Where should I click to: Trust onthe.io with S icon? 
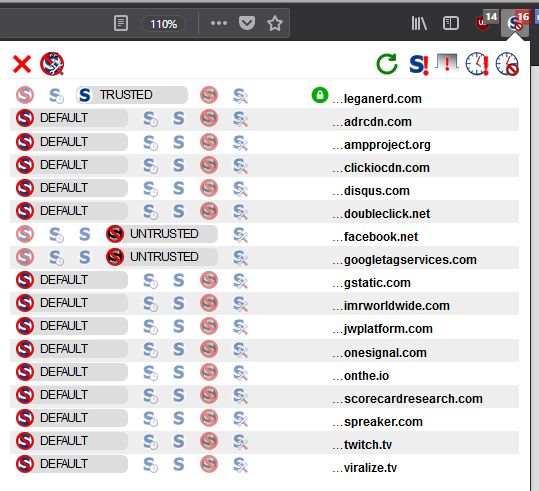178,372
